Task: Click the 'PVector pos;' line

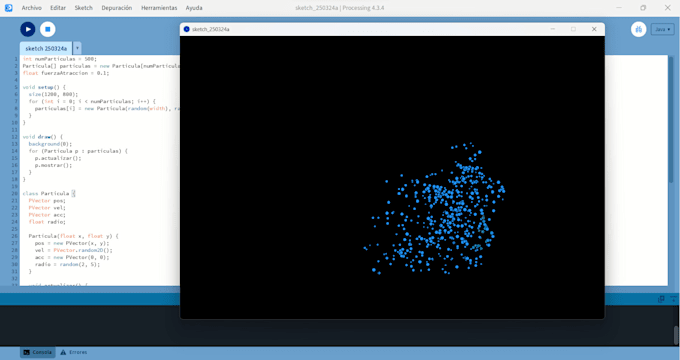Action: pyautogui.click(x=47, y=200)
